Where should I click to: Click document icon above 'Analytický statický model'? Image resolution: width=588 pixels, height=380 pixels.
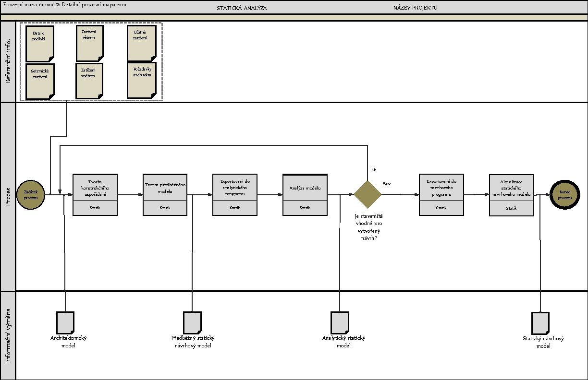tap(340, 322)
